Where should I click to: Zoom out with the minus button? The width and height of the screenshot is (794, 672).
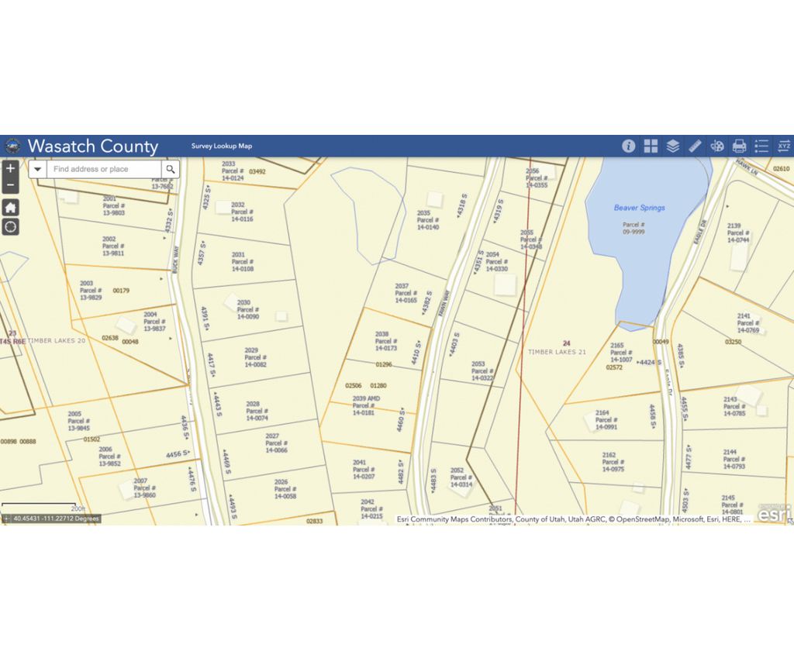tap(10, 185)
